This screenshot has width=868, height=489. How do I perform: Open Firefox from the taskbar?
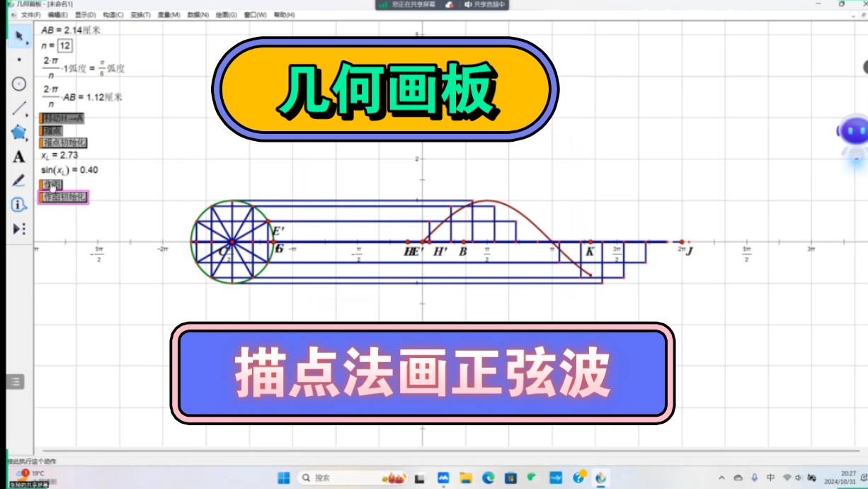click(x=599, y=478)
